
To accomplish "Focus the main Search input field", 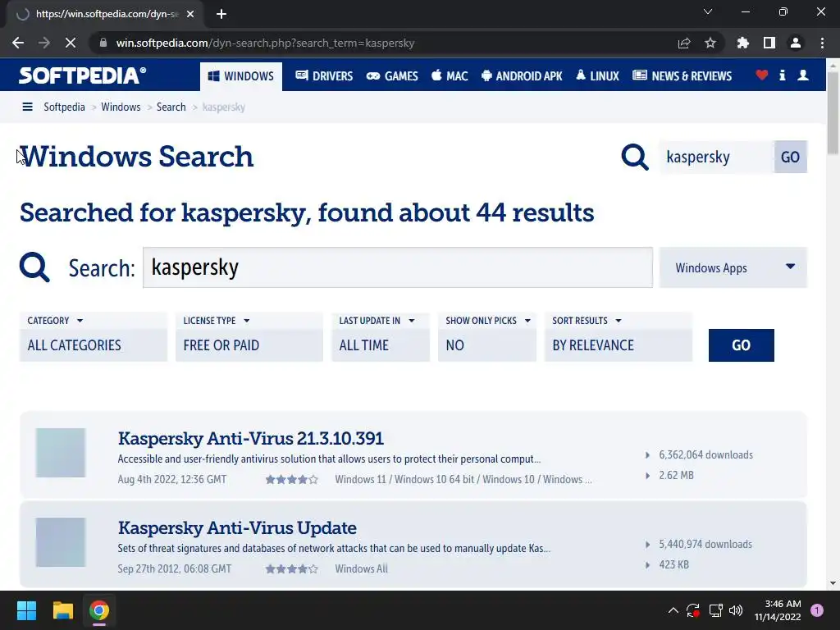I will 398,267.
